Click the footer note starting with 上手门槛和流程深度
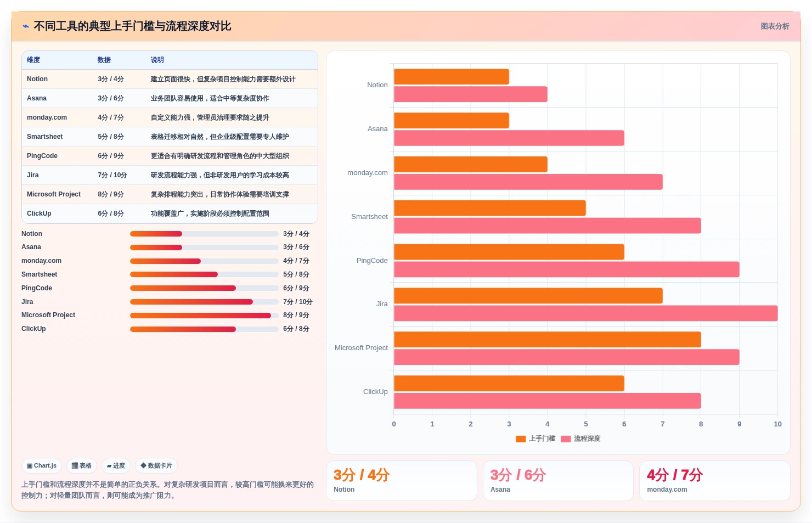Viewport: 812px width, 523px height. 167,490
